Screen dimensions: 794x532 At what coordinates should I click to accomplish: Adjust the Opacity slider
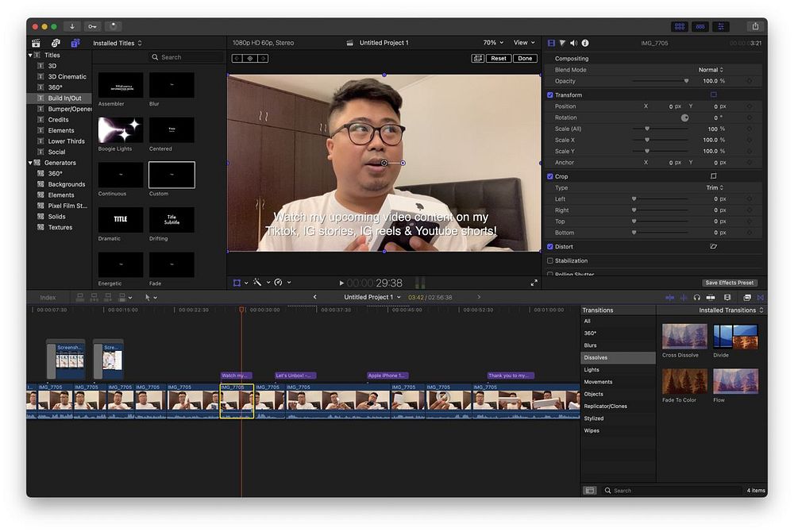coord(686,81)
